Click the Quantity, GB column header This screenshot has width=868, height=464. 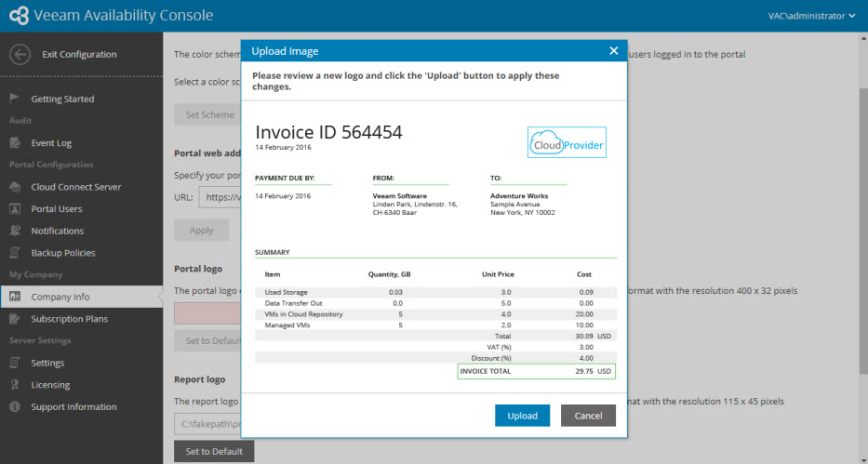point(389,274)
